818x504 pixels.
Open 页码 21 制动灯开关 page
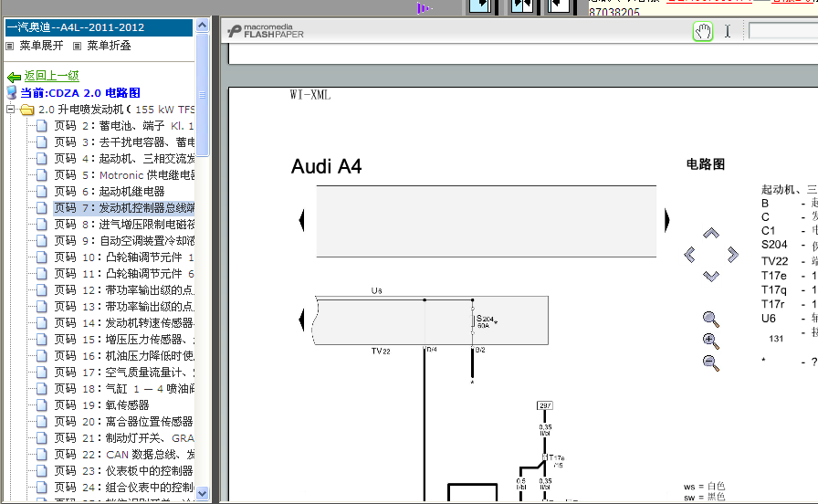(x=124, y=437)
